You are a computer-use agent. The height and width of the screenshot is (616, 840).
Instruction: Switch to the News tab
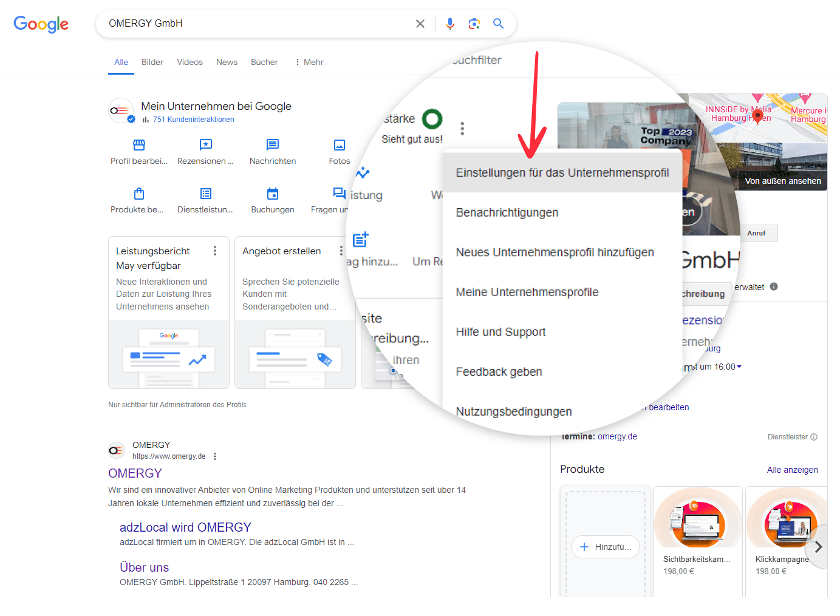[x=227, y=62]
